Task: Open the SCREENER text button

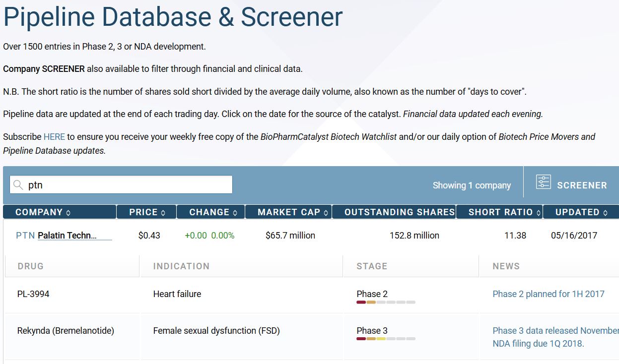Action: (582, 185)
